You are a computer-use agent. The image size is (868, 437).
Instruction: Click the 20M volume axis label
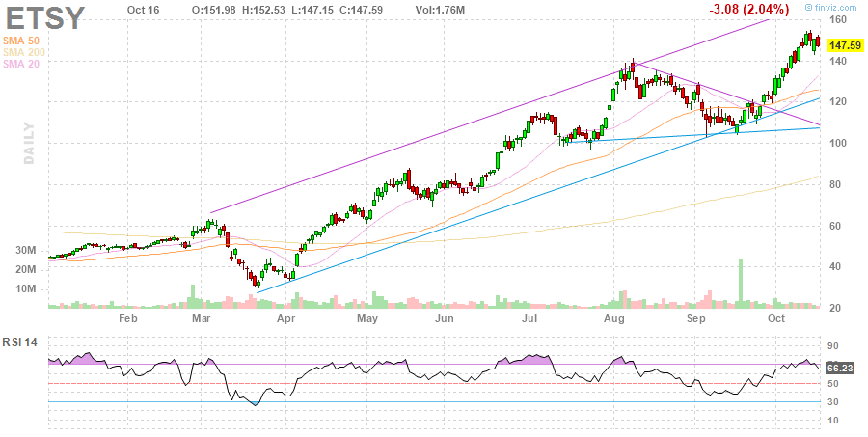click(x=25, y=270)
